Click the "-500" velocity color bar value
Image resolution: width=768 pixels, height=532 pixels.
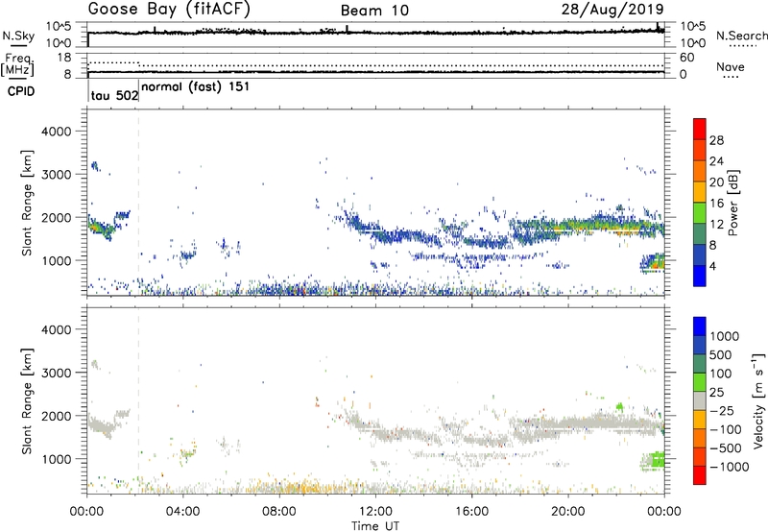(726, 447)
